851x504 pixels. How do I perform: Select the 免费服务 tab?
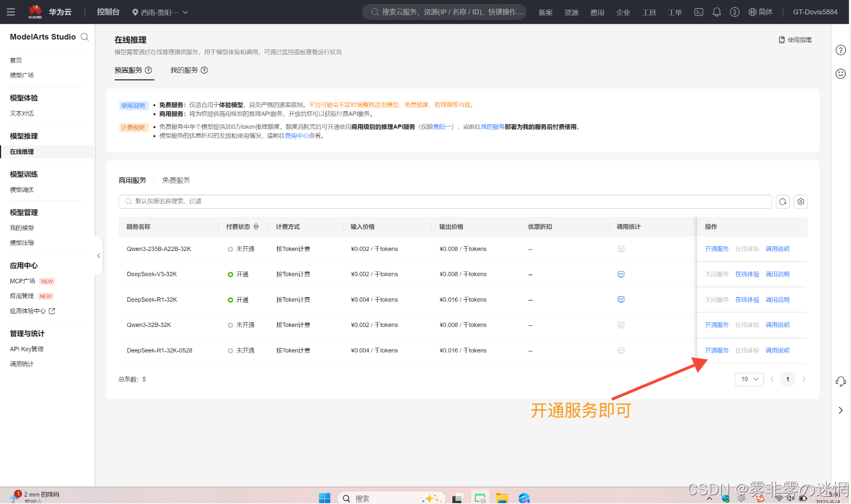(176, 180)
